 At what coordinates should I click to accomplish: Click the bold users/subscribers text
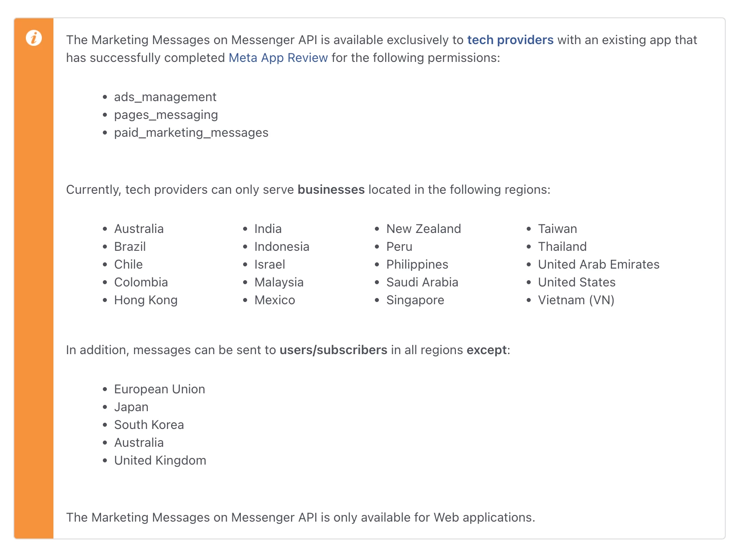tap(333, 350)
